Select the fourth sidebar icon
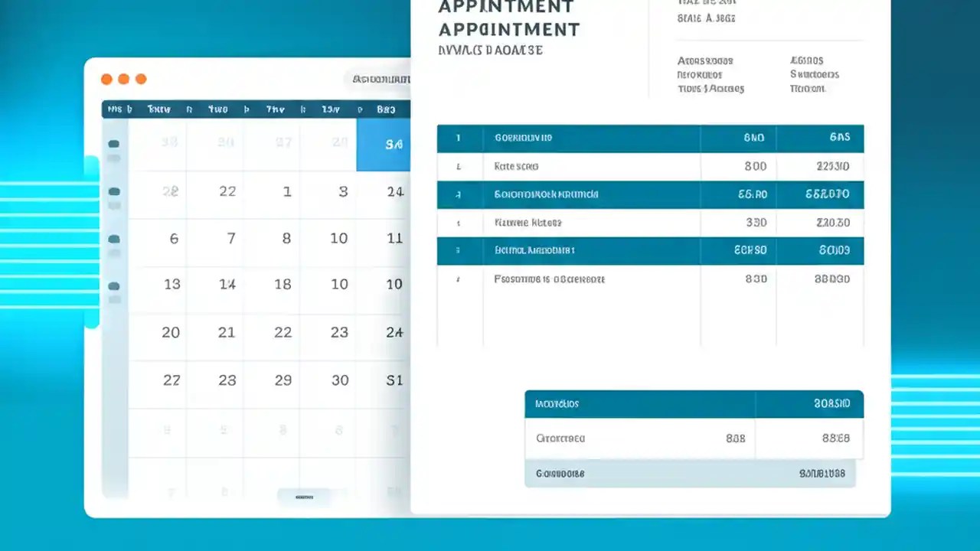Image resolution: width=980 pixels, height=551 pixels. pos(113,286)
